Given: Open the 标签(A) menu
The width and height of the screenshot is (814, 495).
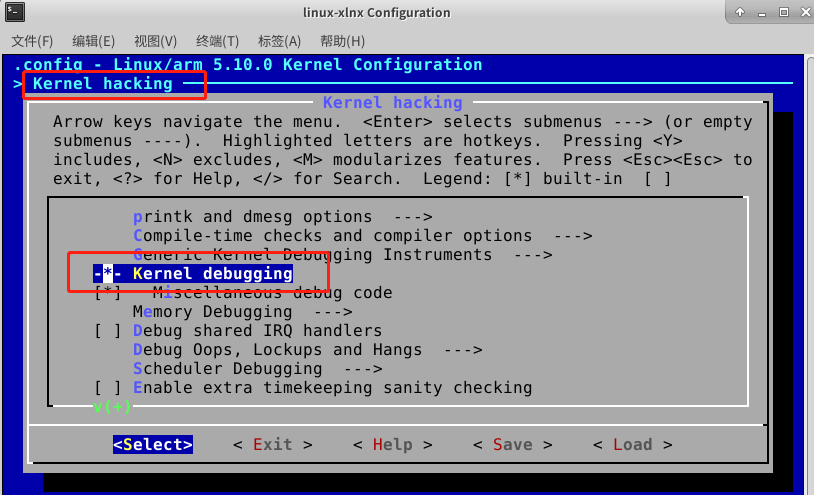Looking at the screenshot, I should point(279,41).
